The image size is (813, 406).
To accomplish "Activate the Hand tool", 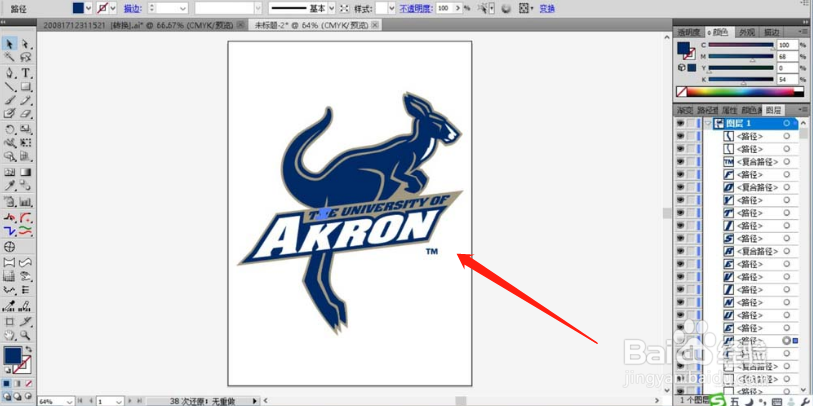I will (x=9, y=335).
